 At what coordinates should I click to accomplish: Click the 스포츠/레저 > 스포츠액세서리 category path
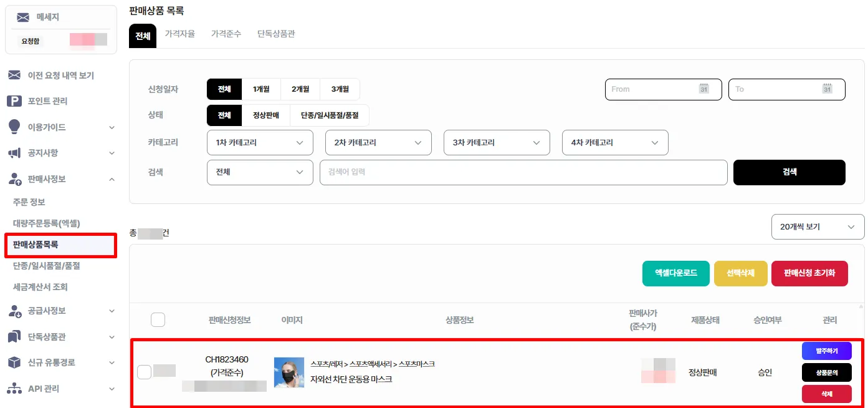[x=373, y=364]
